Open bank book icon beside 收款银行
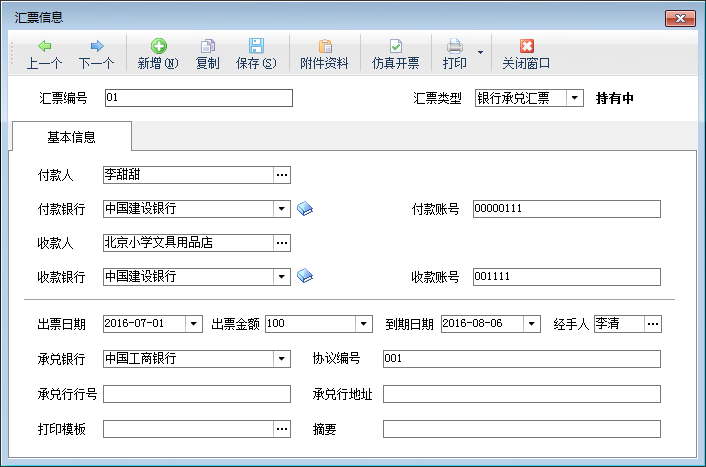Screen dimensions: 706x467 (x=306, y=276)
